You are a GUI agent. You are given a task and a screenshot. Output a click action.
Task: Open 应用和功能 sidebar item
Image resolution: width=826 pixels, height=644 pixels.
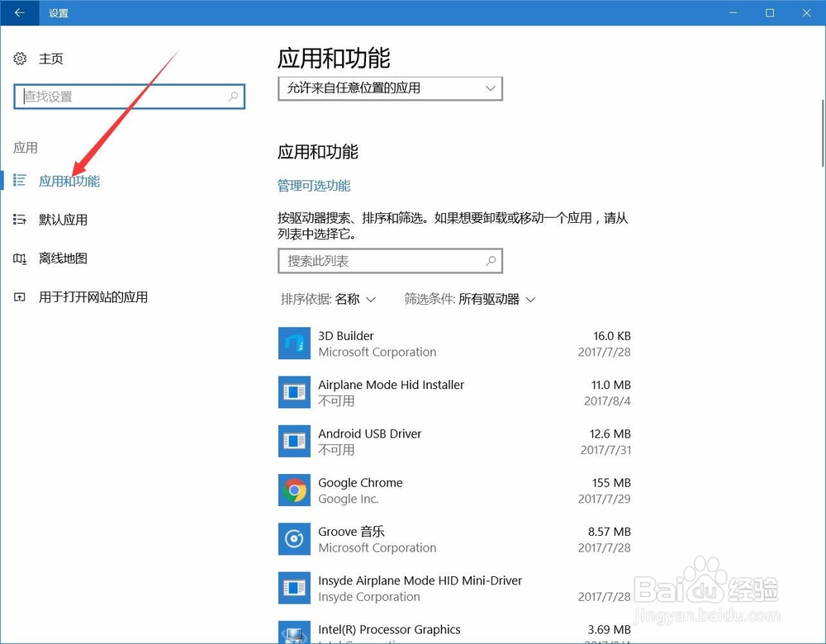point(69,181)
